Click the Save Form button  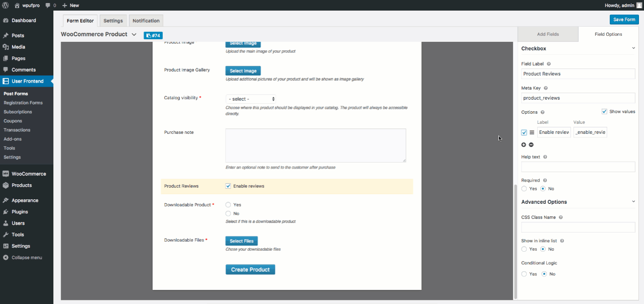(x=624, y=20)
